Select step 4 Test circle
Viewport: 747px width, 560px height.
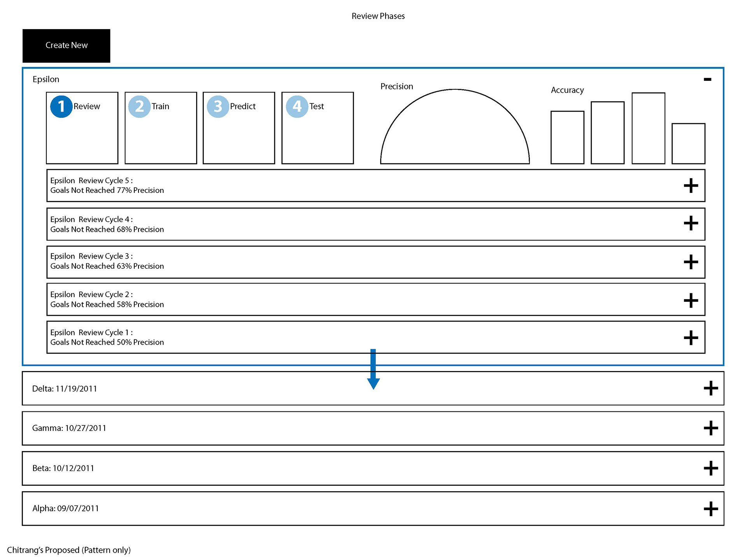[297, 106]
